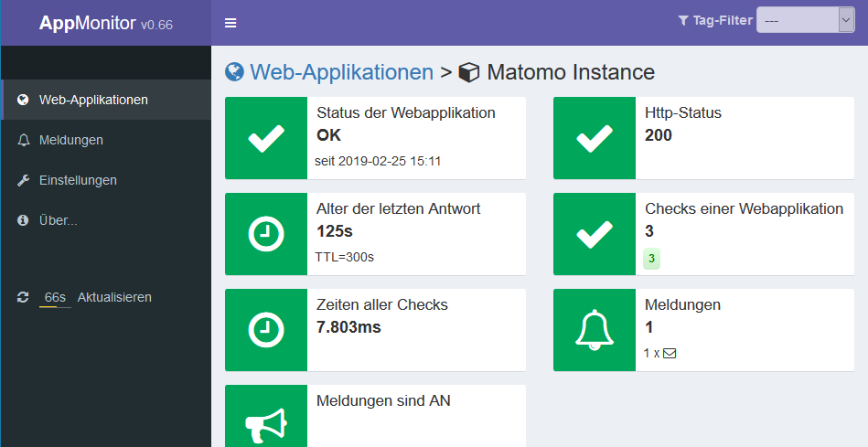868x447 pixels.
Task: Click the megaphone icon on Meldungen sind AN tile
Action: pyautogui.click(x=266, y=426)
